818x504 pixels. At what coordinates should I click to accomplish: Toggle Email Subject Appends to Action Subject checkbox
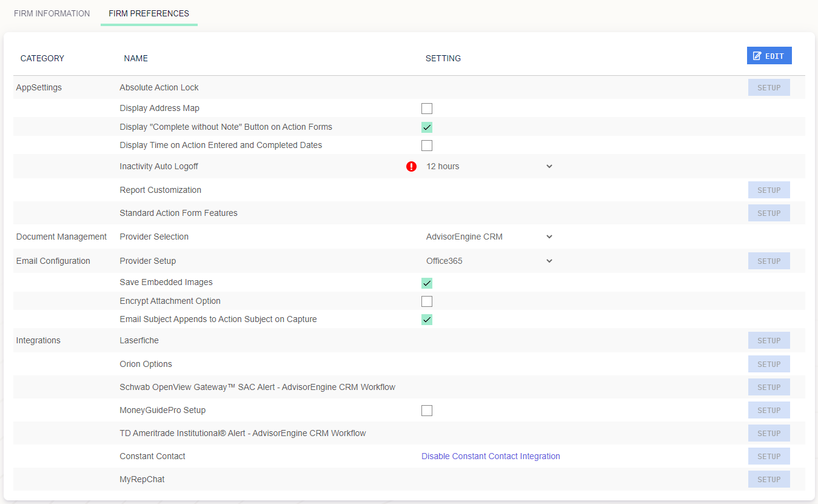[x=427, y=320]
